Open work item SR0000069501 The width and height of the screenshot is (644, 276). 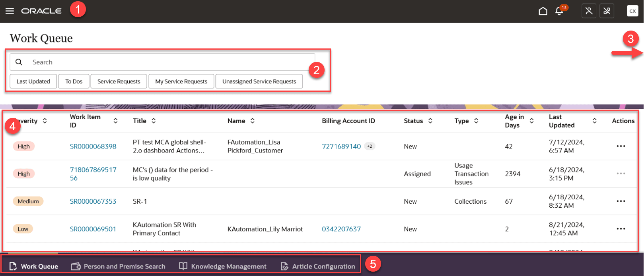coord(93,229)
